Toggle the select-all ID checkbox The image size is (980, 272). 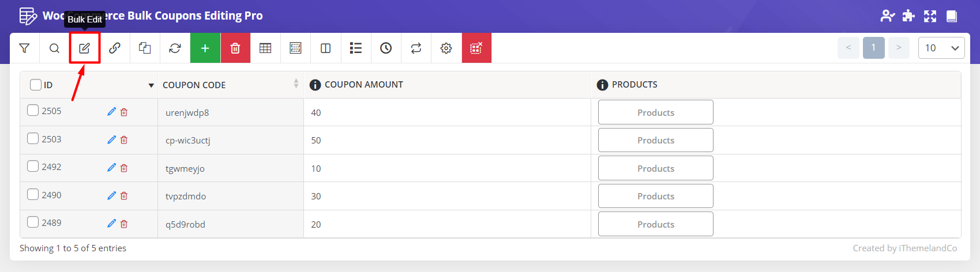36,85
